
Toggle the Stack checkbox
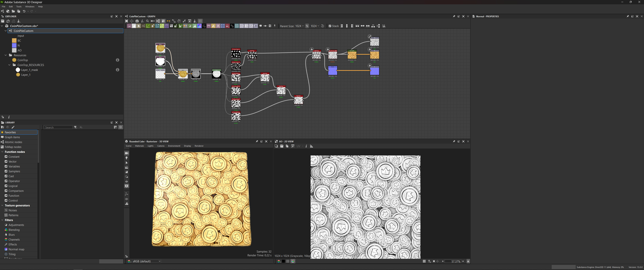(x=330, y=26)
